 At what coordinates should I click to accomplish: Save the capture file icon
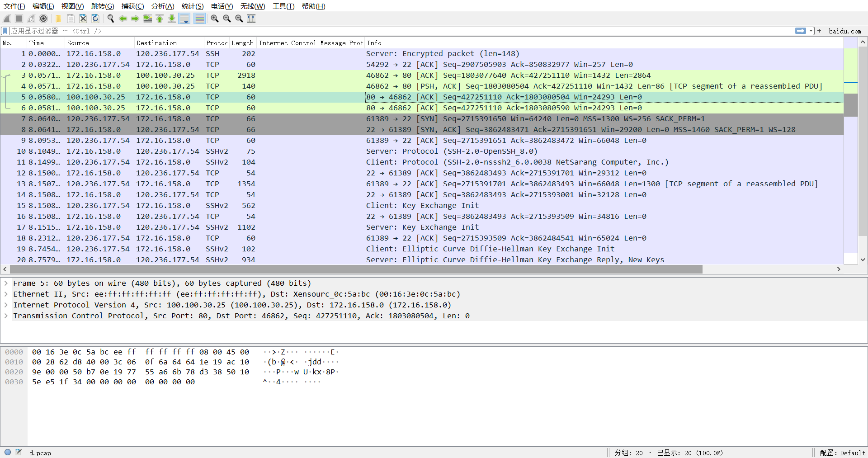click(71, 19)
